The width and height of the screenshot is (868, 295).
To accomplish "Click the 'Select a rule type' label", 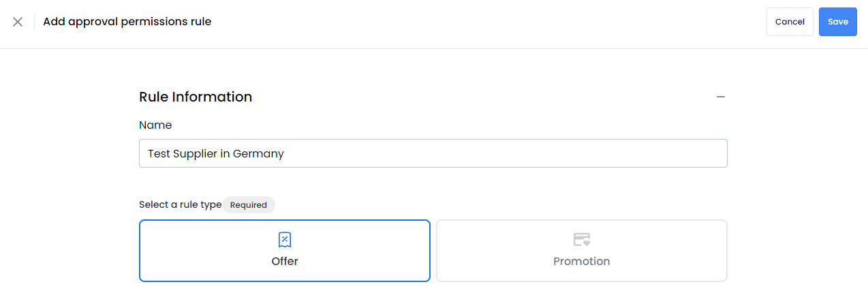I will (x=181, y=204).
